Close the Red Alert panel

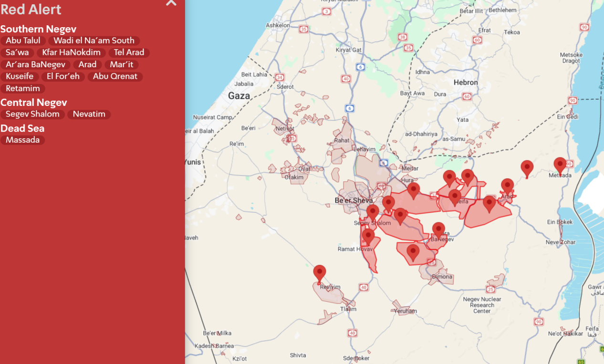(x=171, y=3)
